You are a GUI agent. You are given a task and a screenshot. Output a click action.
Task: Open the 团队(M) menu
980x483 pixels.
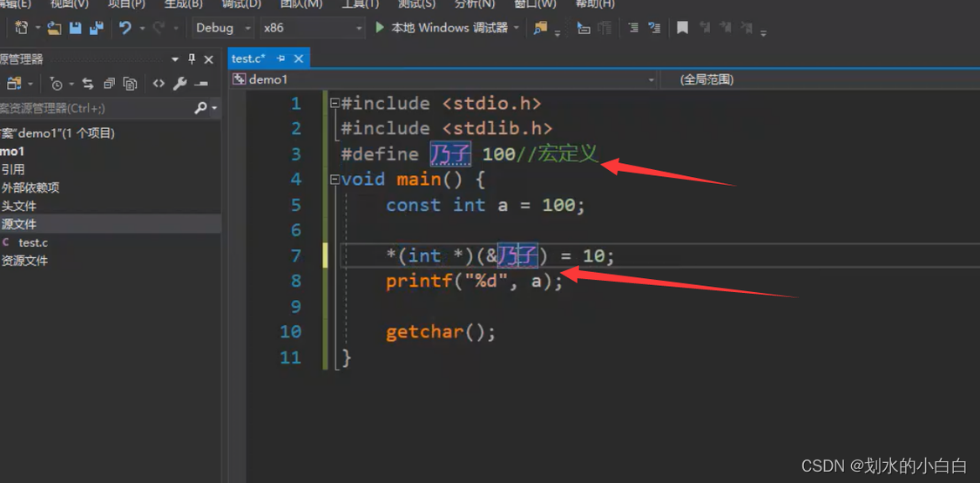point(301,3)
